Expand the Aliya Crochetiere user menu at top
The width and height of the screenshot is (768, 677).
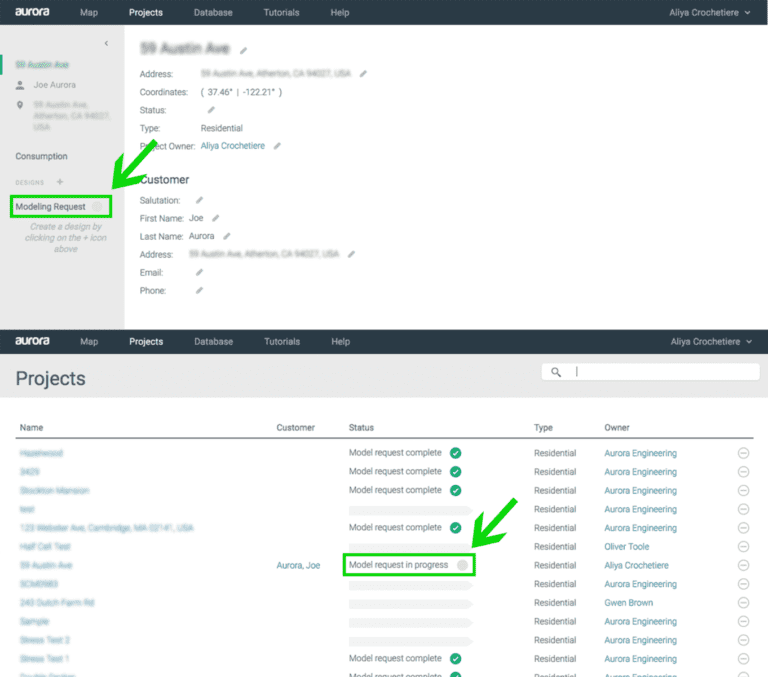click(x=709, y=13)
